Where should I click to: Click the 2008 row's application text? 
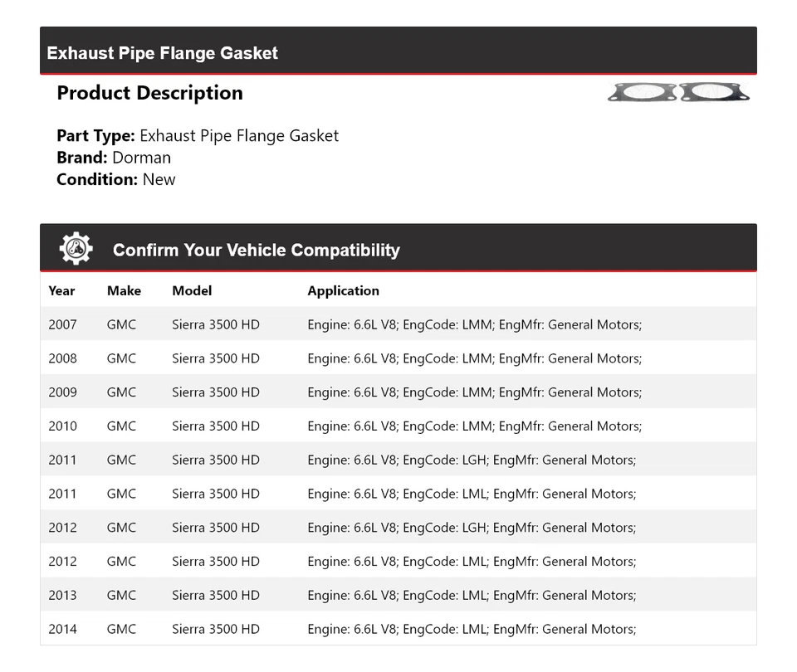click(474, 358)
